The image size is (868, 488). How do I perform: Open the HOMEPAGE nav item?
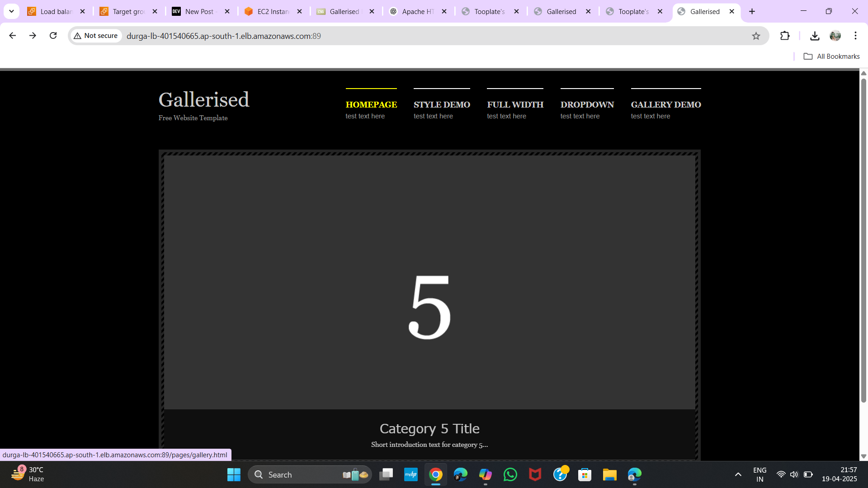[x=371, y=104]
